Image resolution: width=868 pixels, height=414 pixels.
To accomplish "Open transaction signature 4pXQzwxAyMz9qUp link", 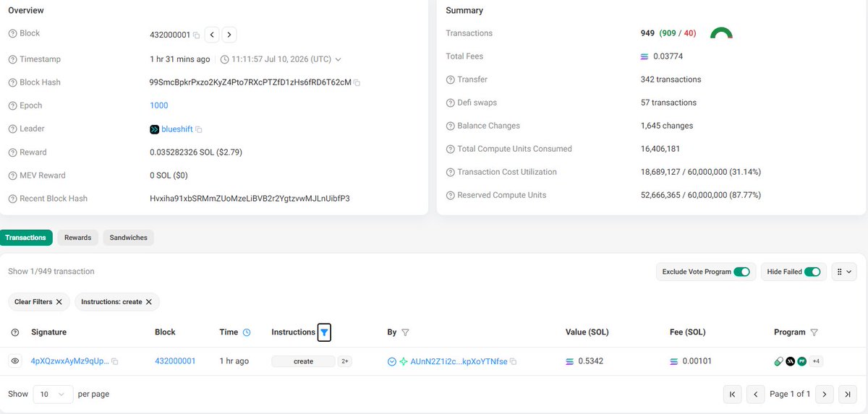I will (69, 361).
